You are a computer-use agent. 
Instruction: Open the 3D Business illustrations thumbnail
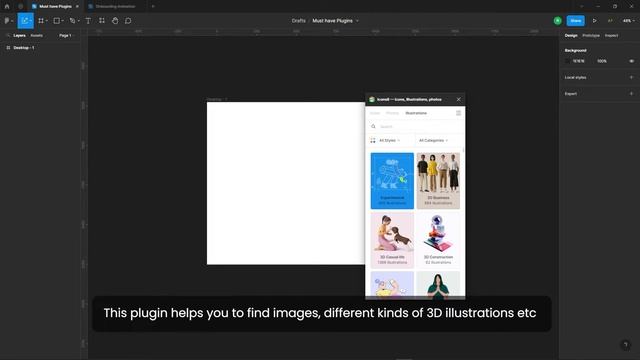(x=438, y=181)
